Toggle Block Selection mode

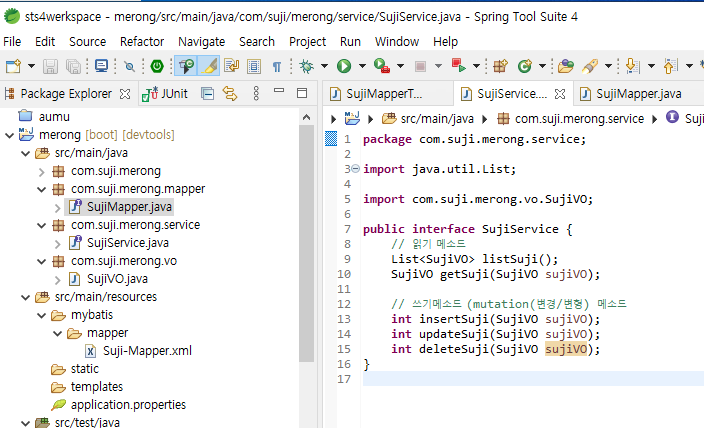(254, 66)
